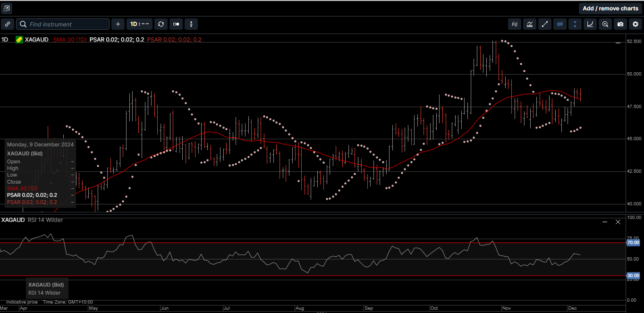Select the candlestick chart type icon
Viewport: 644px width, 313px height.
[514, 24]
